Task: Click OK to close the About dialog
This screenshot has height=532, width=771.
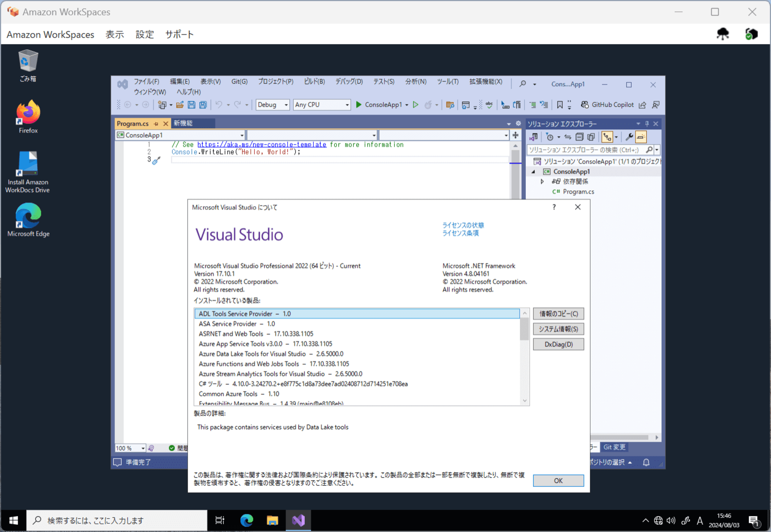Action: (x=558, y=481)
